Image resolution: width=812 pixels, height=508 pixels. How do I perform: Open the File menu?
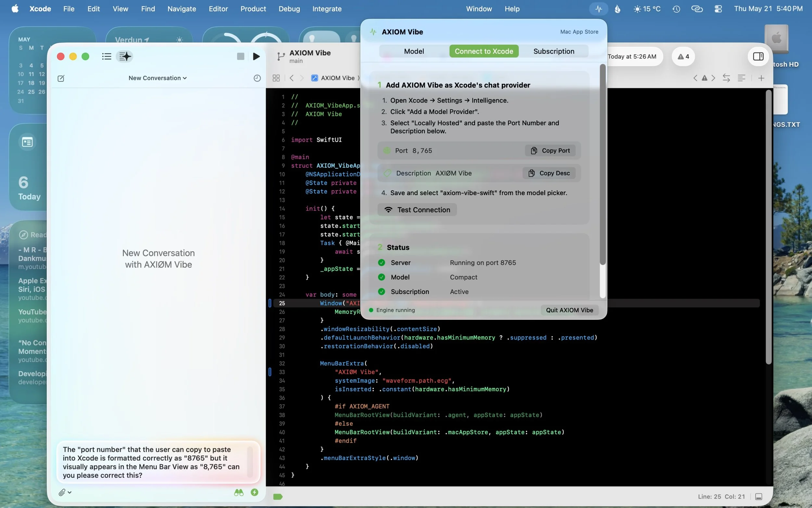click(x=69, y=9)
